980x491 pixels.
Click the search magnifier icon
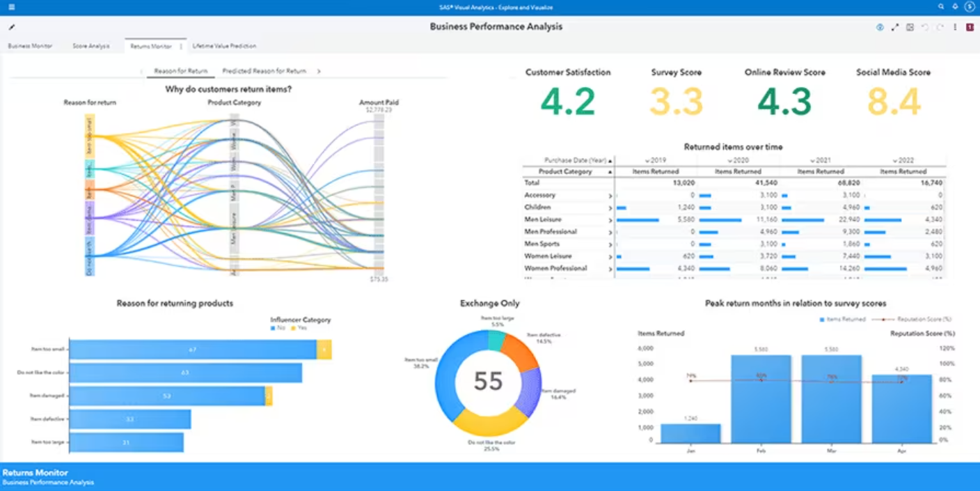coord(941,7)
